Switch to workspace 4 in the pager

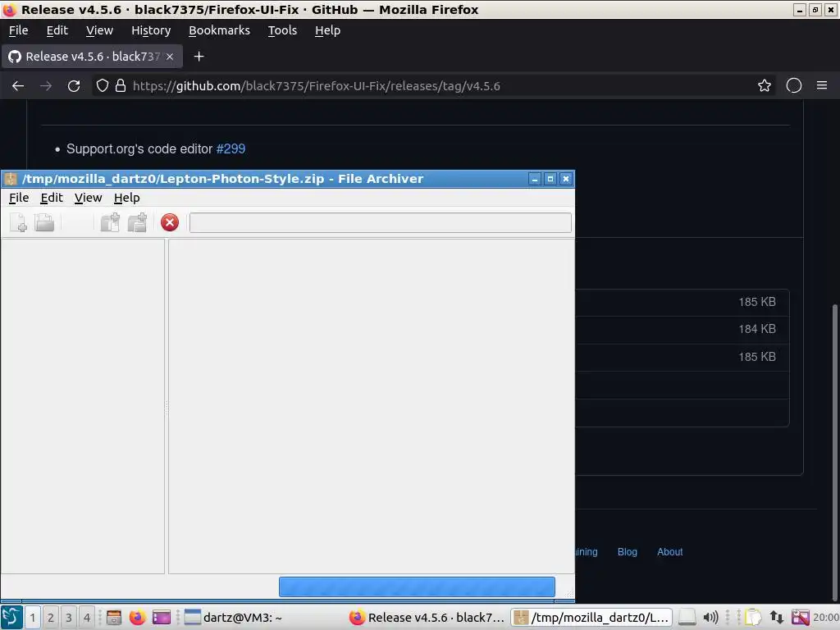tap(87, 618)
